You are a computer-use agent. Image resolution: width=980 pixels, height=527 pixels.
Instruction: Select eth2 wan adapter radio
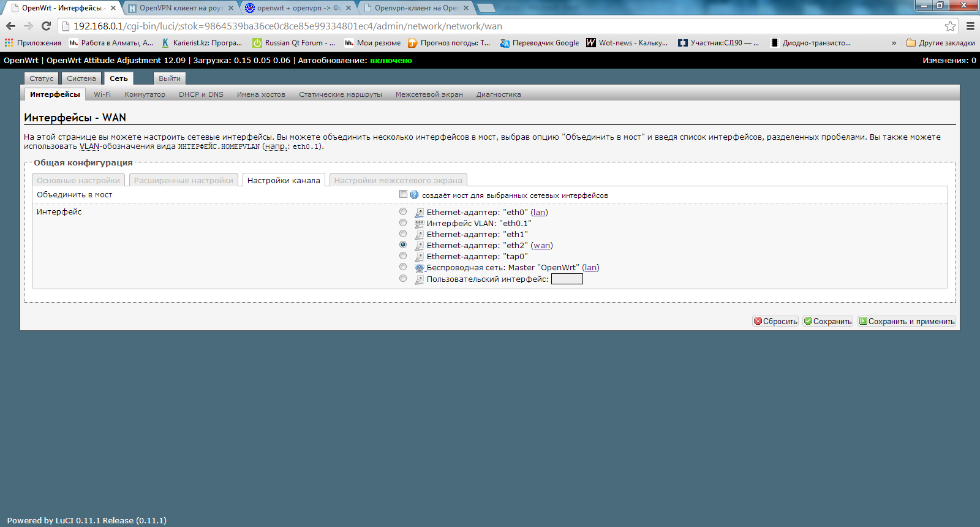(x=403, y=245)
